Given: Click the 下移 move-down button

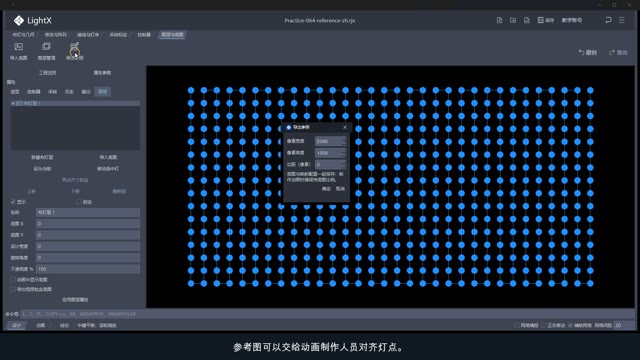Looking at the screenshot, I should pyautogui.click(x=75, y=191).
